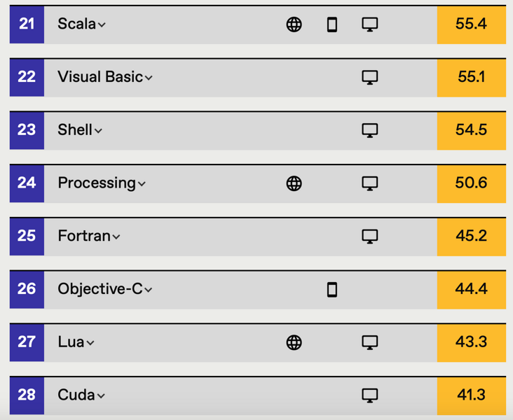Click the desktop icon in Fortran row

click(x=370, y=237)
